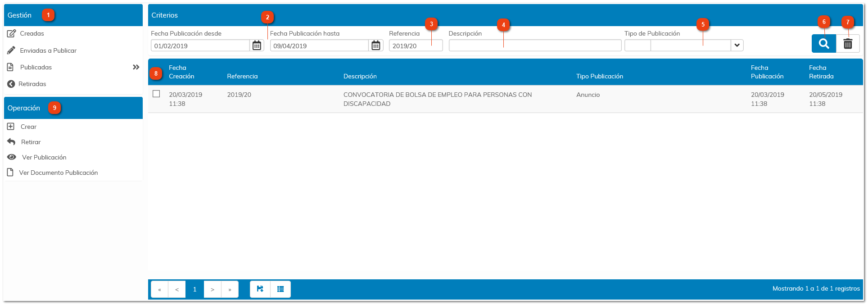Click the list view icon in footer
Image resolution: width=868 pixels, height=305 pixels.
pyautogui.click(x=280, y=289)
